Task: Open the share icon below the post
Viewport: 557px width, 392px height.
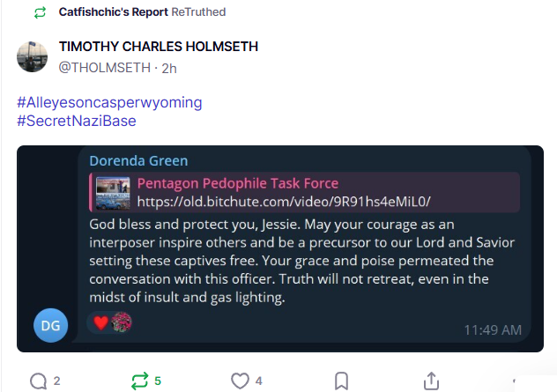Action: point(431,381)
